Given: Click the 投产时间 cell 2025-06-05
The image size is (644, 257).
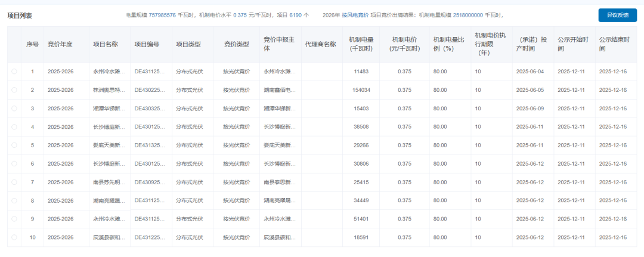Looking at the screenshot, I should [x=530, y=90].
